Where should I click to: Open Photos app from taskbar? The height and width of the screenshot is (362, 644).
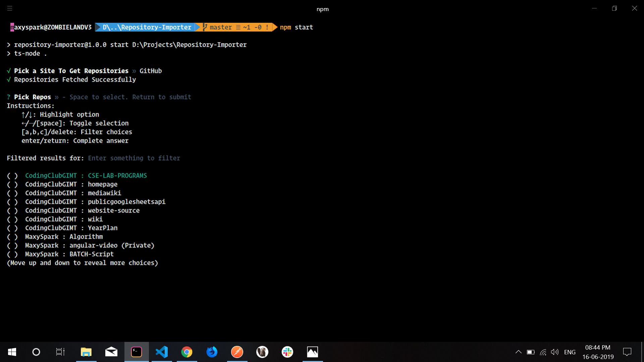(x=313, y=352)
